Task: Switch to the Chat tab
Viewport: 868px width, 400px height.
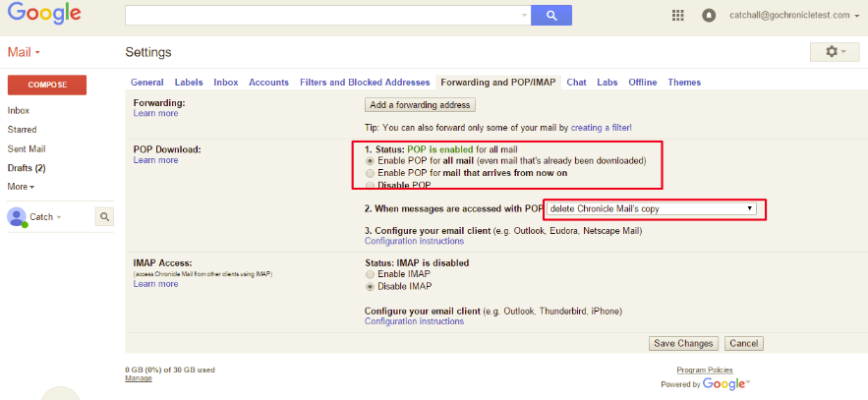Action: tap(576, 83)
